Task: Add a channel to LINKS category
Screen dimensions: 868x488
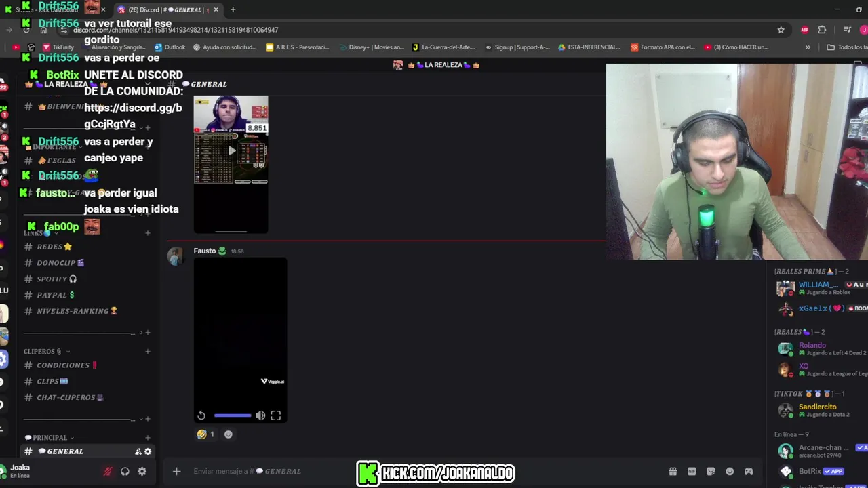Action: click(147, 233)
